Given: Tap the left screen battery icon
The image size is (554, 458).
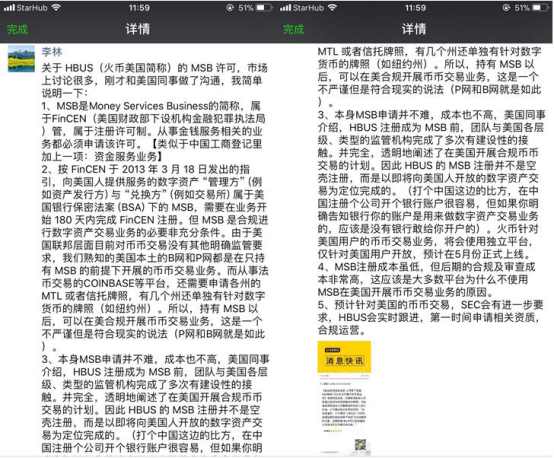Looking at the screenshot, I should pos(264,7).
